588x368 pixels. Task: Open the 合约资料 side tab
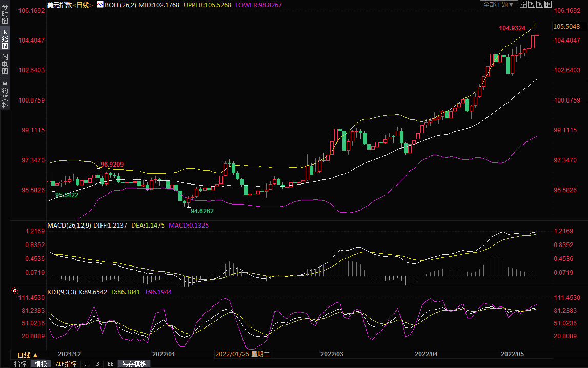[x=5, y=94]
